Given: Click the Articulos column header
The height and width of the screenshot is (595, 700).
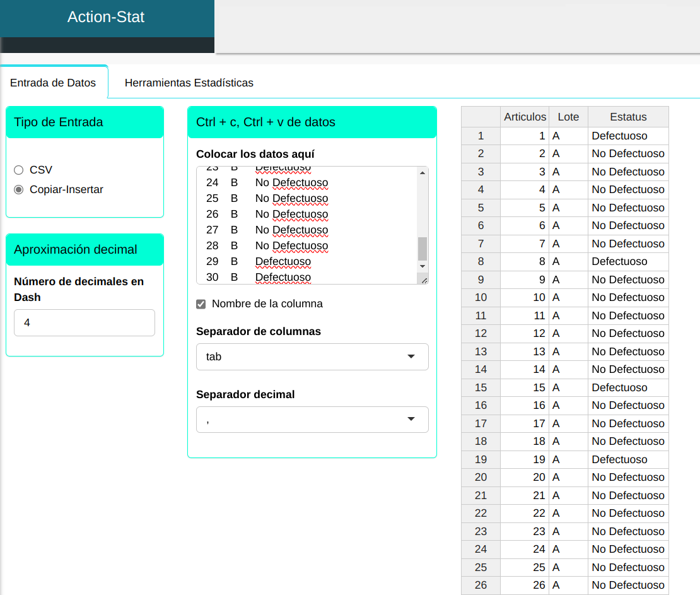Looking at the screenshot, I should 525,117.
